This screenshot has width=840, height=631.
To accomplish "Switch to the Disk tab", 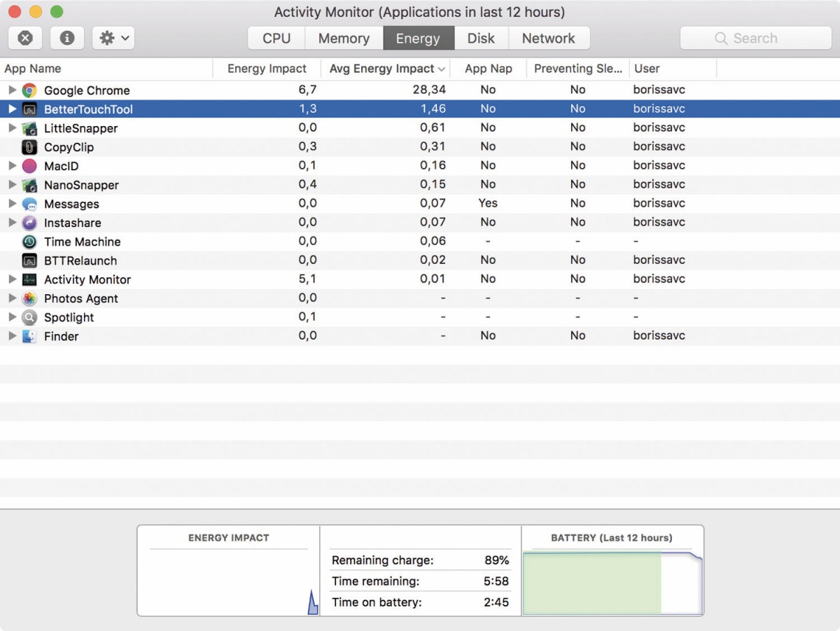I will click(x=481, y=39).
